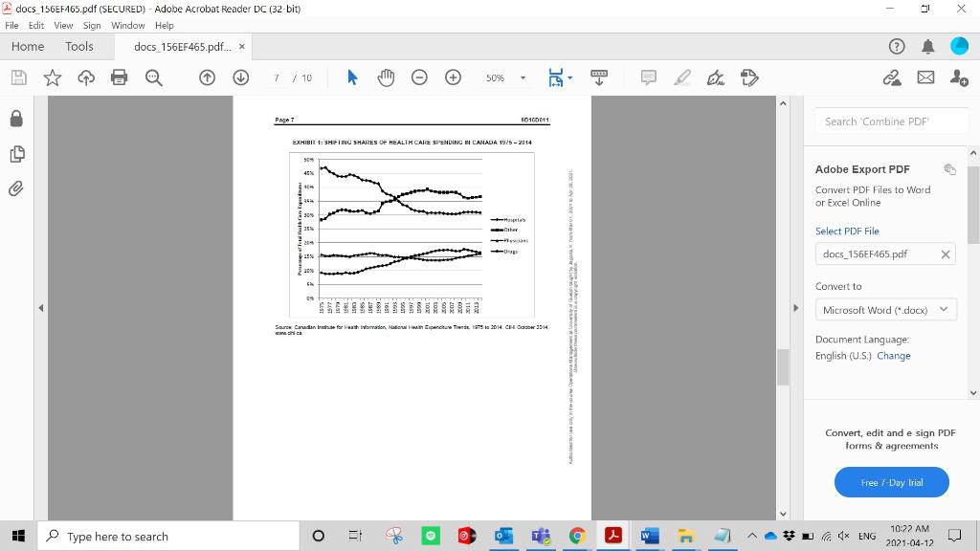Viewport: 980px width, 551px height.
Task: Click Change document language link
Action: tap(893, 356)
